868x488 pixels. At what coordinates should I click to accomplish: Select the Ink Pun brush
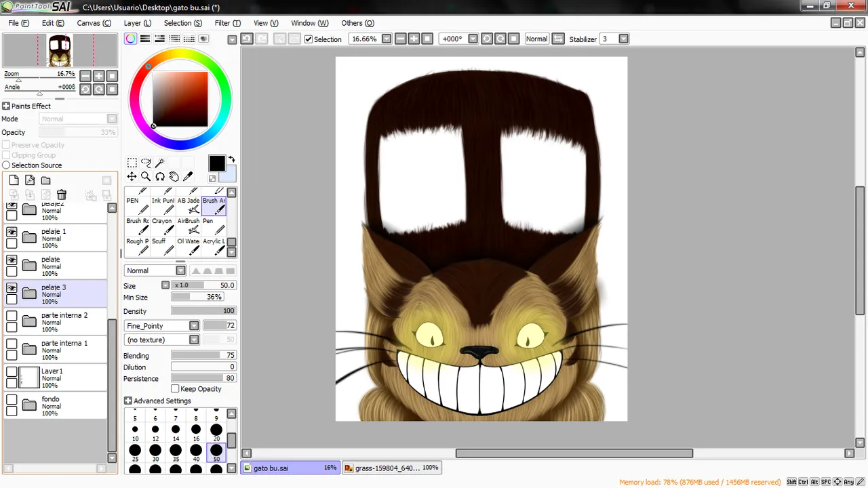pyautogui.click(x=162, y=205)
